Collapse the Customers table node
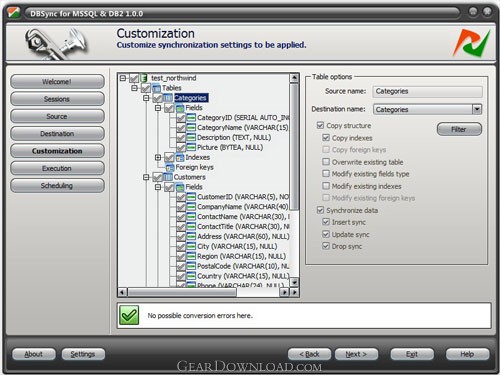500x375 pixels. [x=146, y=177]
